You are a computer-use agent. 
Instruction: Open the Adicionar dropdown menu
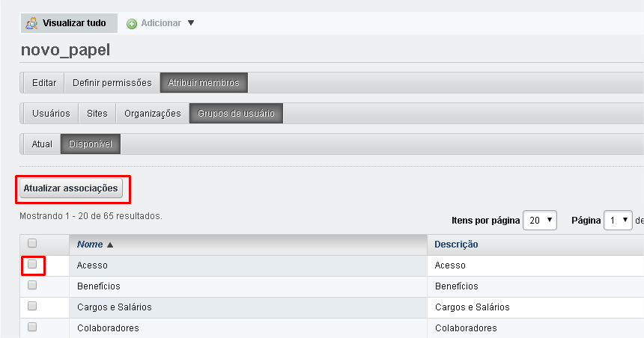pos(190,23)
